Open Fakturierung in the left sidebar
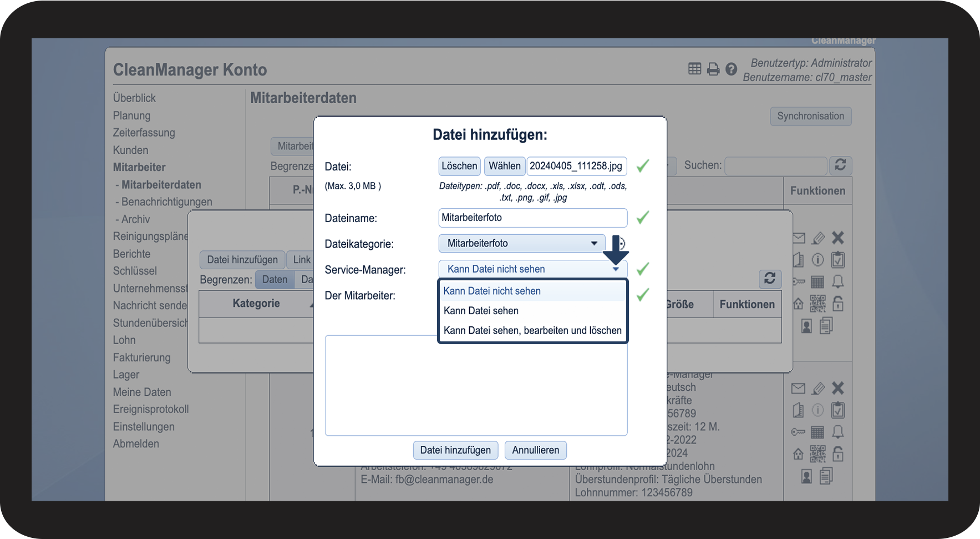Screen dimensions: 980x539 pos(141,357)
